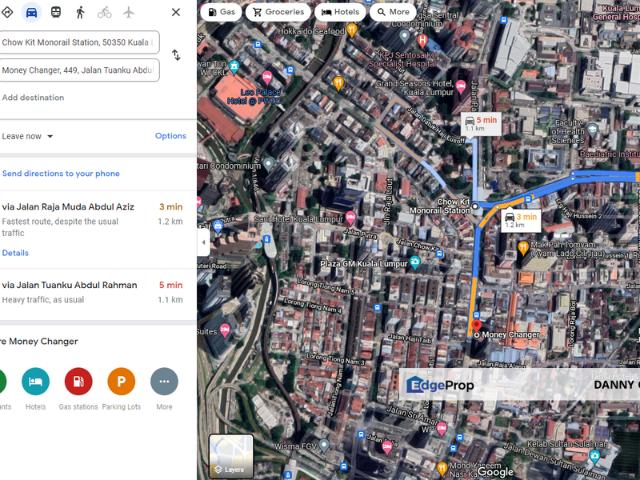This screenshot has height=480, width=640.
Task: Open Details for the fastest route
Action: click(15, 253)
